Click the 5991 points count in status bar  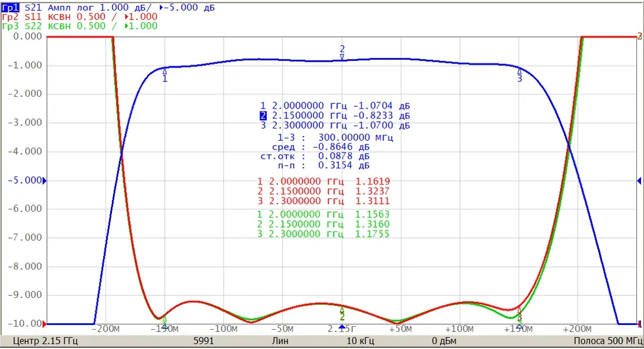click(x=204, y=341)
